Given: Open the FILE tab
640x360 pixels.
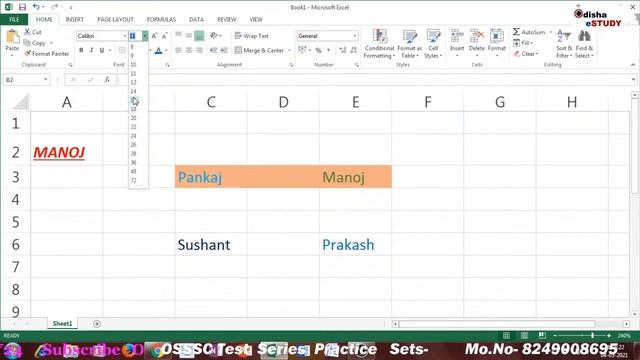Looking at the screenshot, I should click(x=14, y=20).
